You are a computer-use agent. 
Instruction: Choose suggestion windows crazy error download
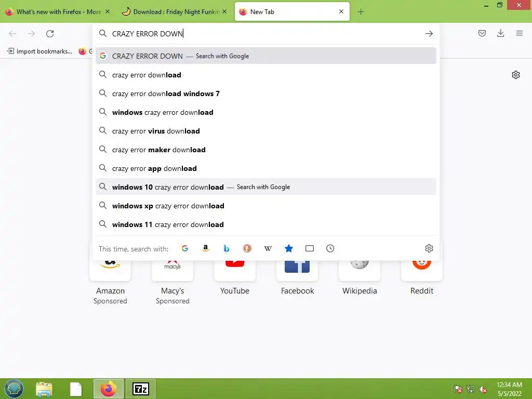[266, 112]
